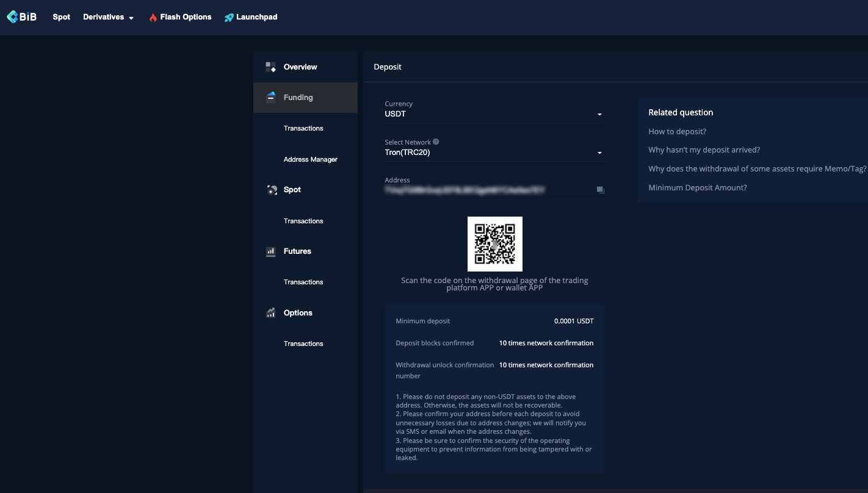Click the Deposit page heading
The width and height of the screenshot is (868, 493).
point(388,67)
